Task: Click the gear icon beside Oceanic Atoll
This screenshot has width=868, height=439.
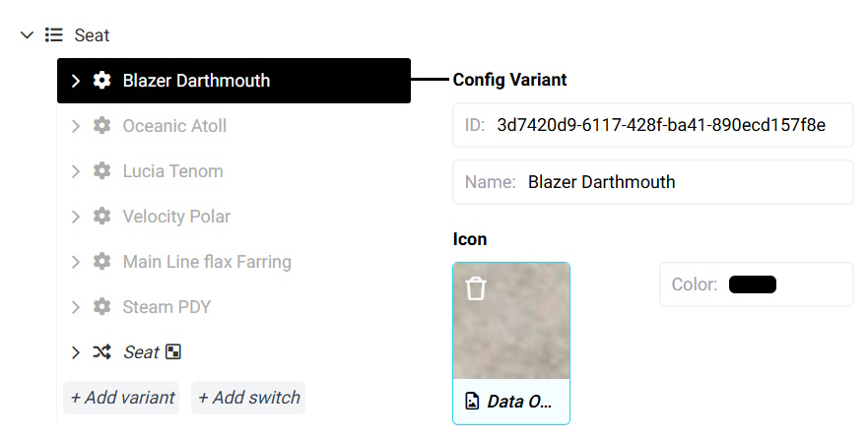Action: pyautogui.click(x=101, y=126)
